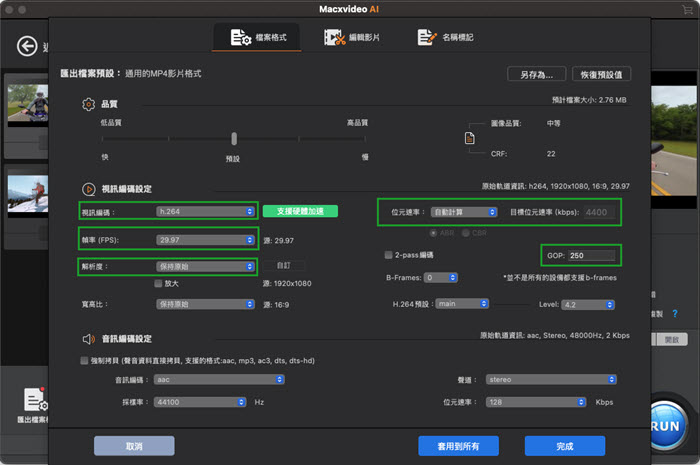This screenshot has width=700, height=465.
Task: Open the resolution 保持原始 dropdown
Action: [x=205, y=266]
